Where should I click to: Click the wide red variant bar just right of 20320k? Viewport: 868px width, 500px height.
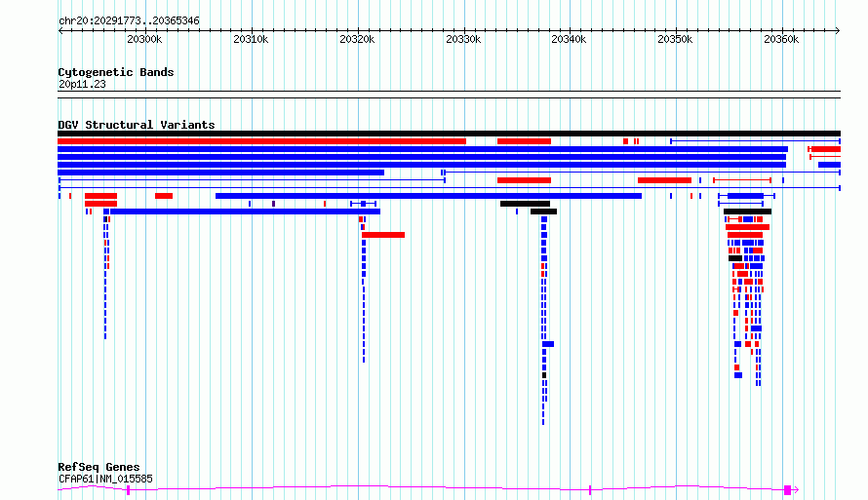coord(383,235)
